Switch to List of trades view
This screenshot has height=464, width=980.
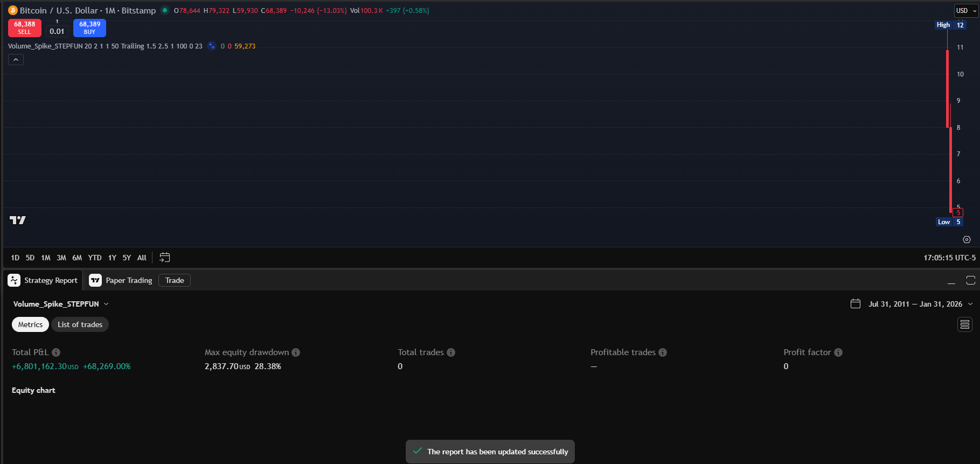click(80, 324)
